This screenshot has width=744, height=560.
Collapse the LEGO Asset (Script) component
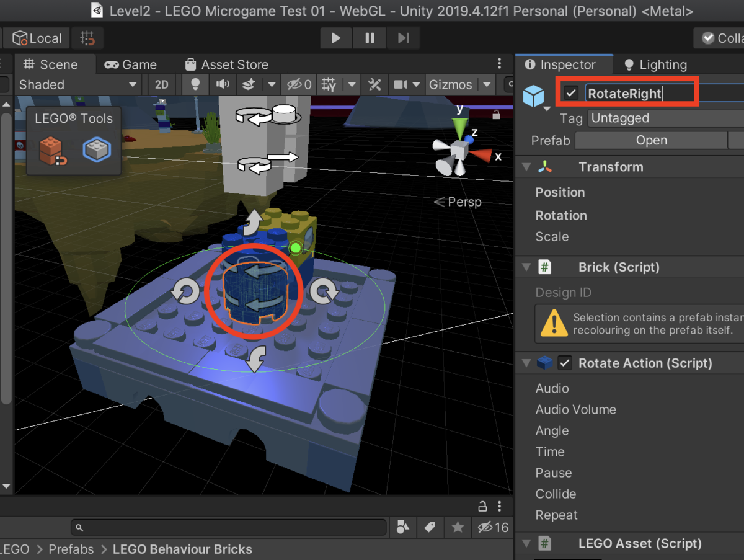click(526, 544)
